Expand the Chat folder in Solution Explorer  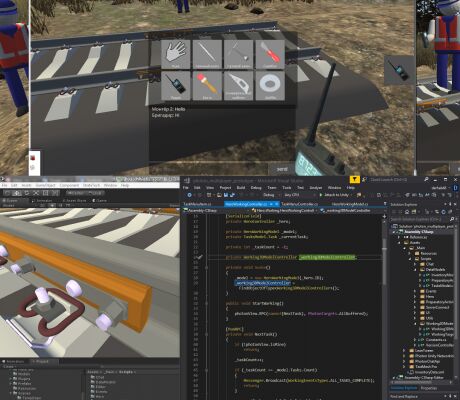pyautogui.click(x=415, y=264)
